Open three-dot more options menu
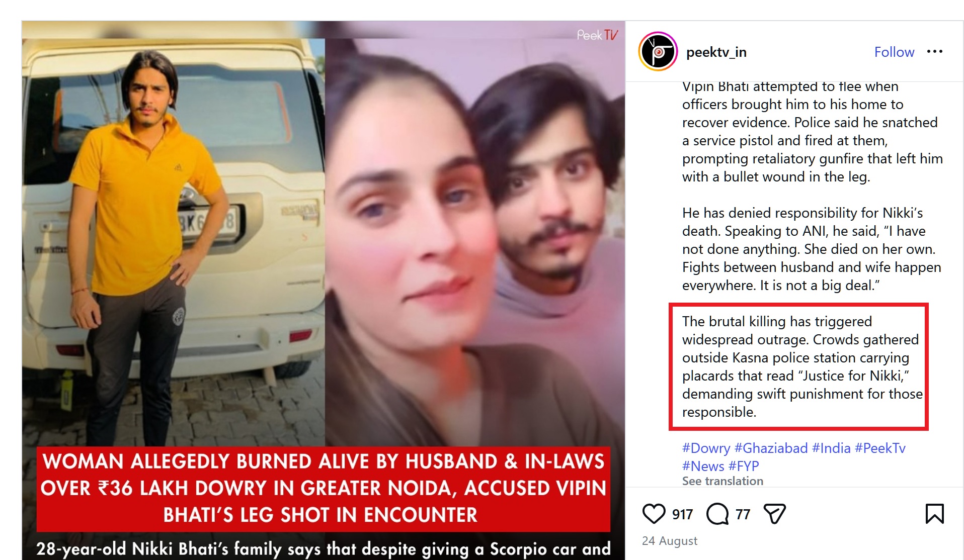 (934, 52)
